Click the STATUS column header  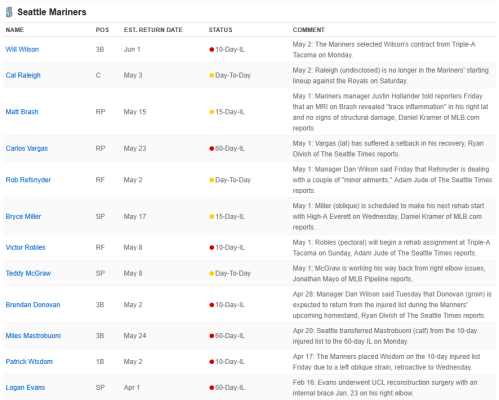(220, 30)
